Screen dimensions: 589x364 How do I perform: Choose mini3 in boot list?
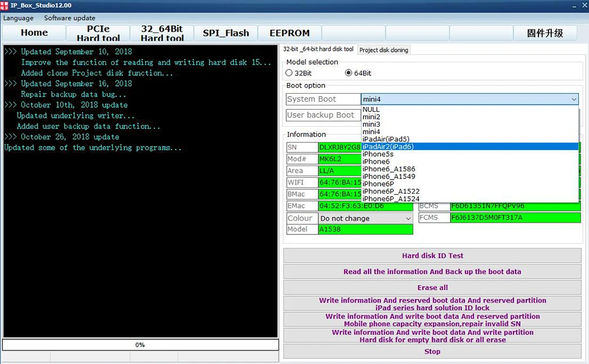point(469,124)
